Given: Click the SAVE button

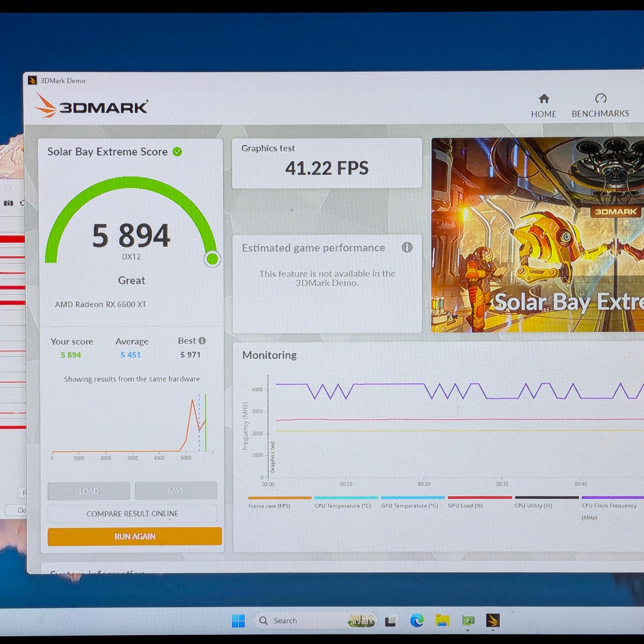Looking at the screenshot, I should pyautogui.click(x=176, y=490).
